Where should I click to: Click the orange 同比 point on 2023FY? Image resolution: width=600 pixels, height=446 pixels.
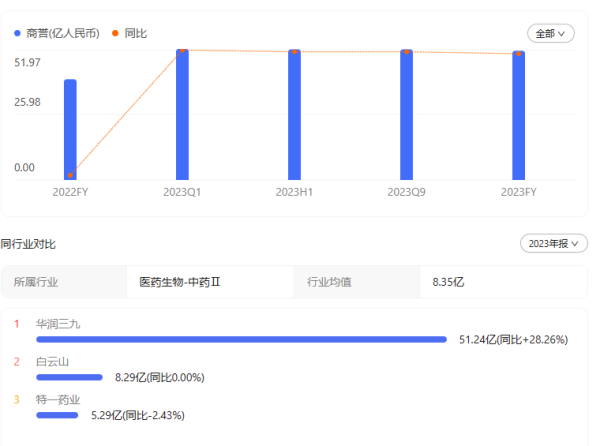click(518, 54)
